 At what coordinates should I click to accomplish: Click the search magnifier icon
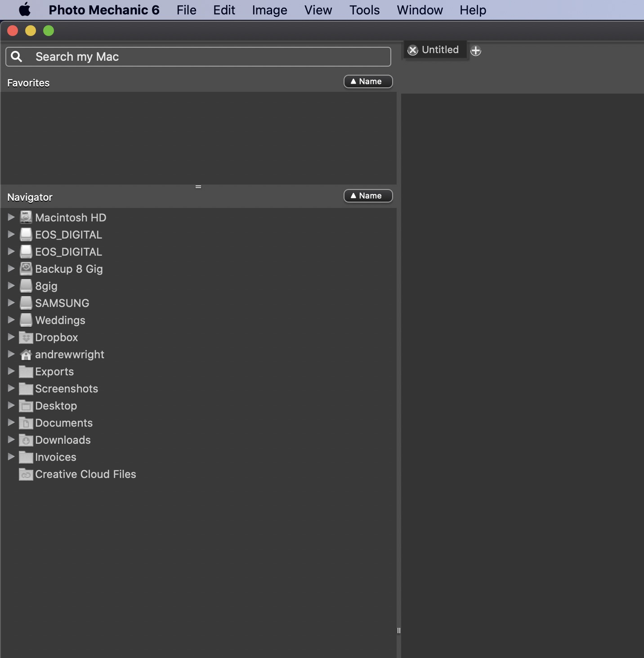point(17,56)
